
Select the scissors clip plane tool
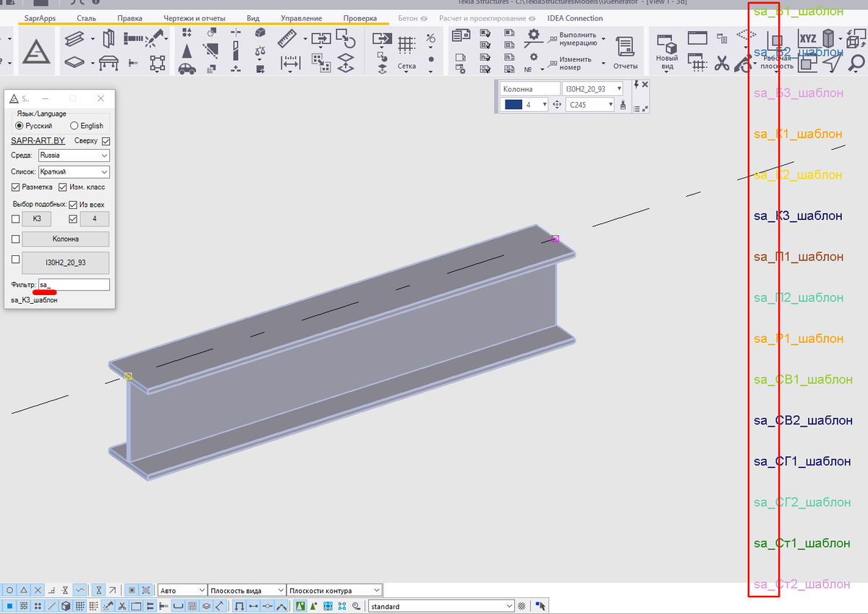tap(722, 64)
